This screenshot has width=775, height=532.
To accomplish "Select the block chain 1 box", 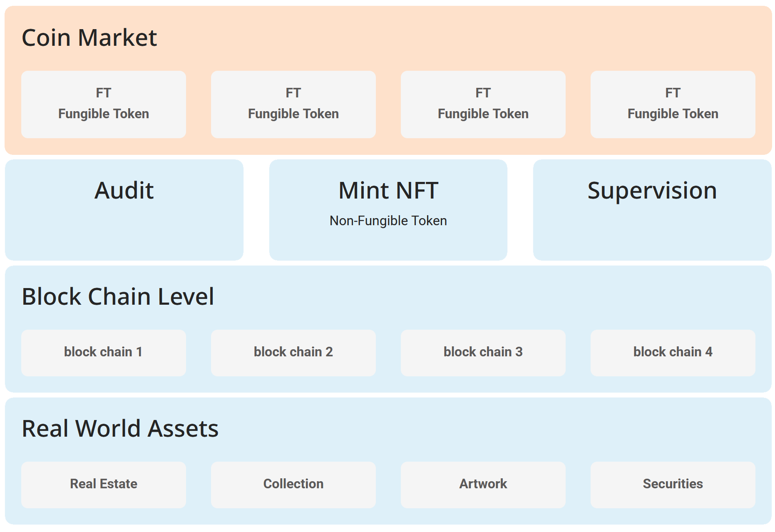I will tap(103, 353).
